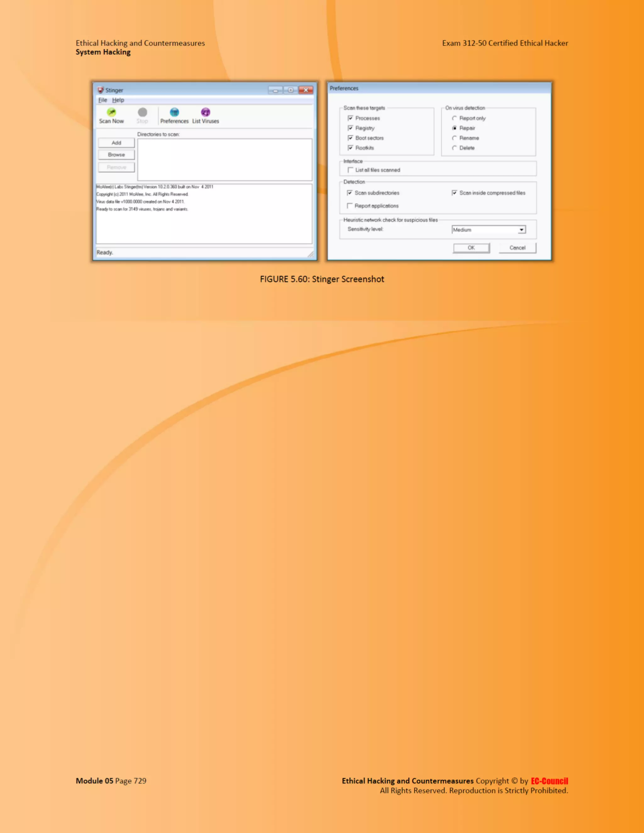This screenshot has width=644, height=833.
Task: Open the File menu
Action: pos(103,100)
